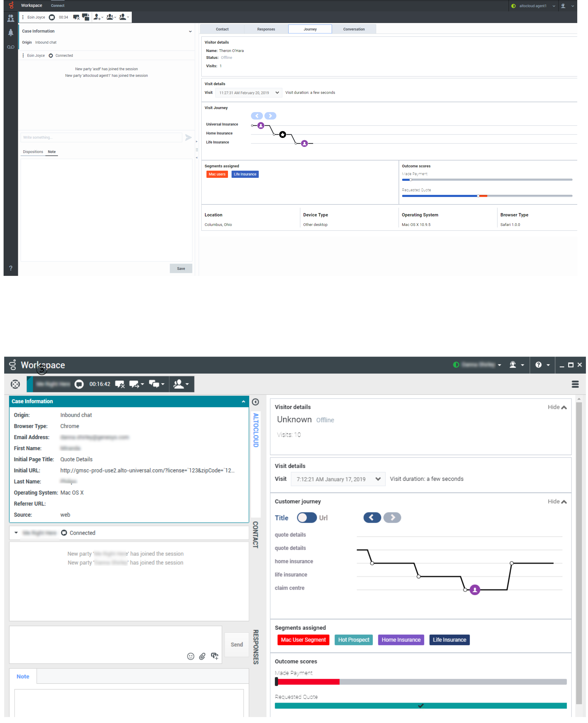
Task: Click the emoji smiley icon in lower chat
Action: 190,656
